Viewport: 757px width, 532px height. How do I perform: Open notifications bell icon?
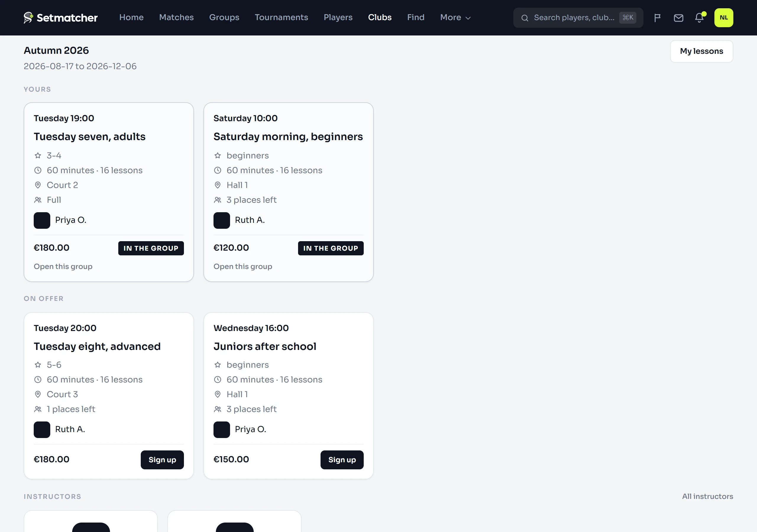coord(699,18)
